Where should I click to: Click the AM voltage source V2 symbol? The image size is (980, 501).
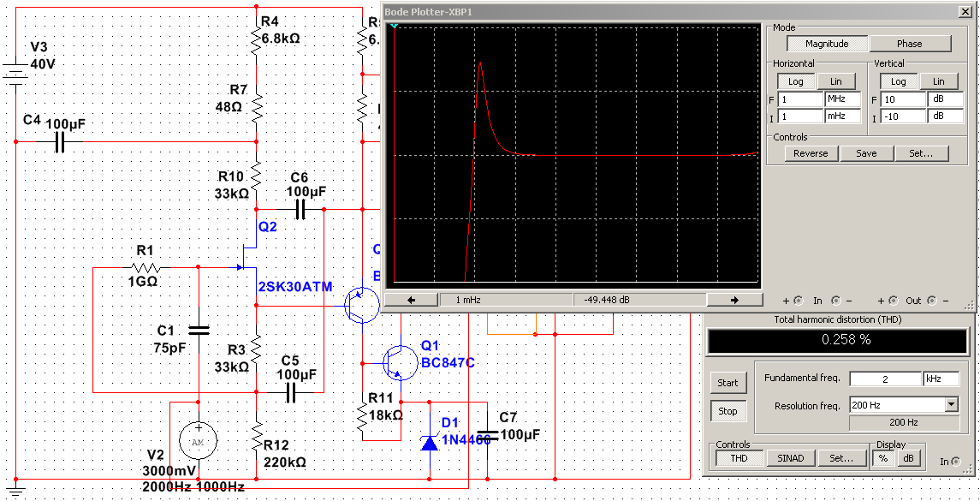point(198,441)
